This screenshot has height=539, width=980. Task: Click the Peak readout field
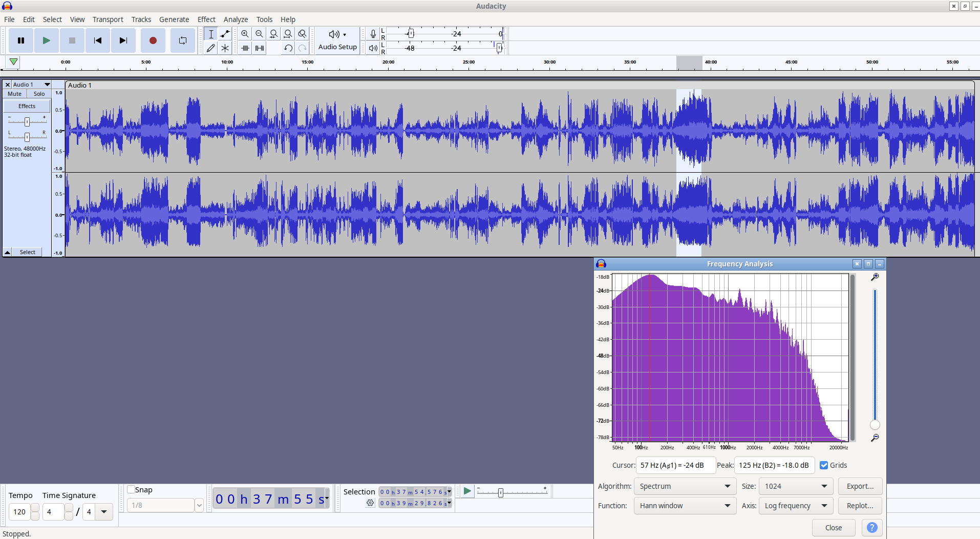pos(774,465)
